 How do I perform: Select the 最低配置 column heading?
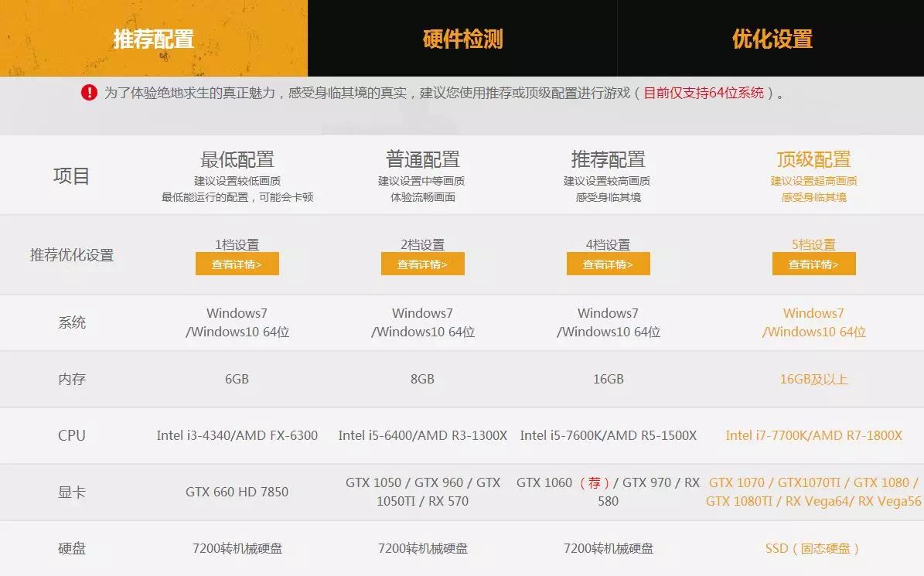tap(237, 159)
